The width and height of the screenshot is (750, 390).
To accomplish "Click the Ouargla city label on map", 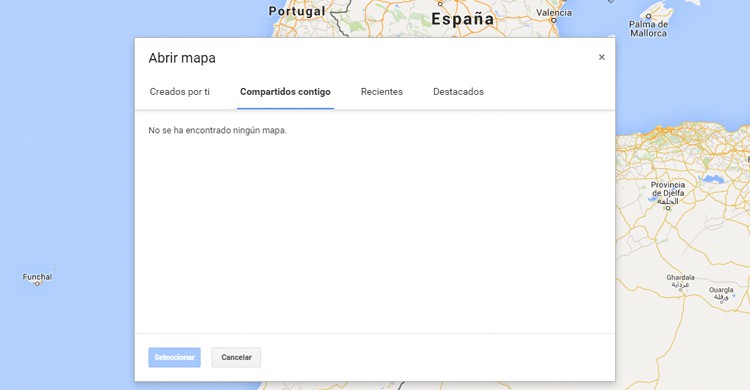I will point(721,293).
